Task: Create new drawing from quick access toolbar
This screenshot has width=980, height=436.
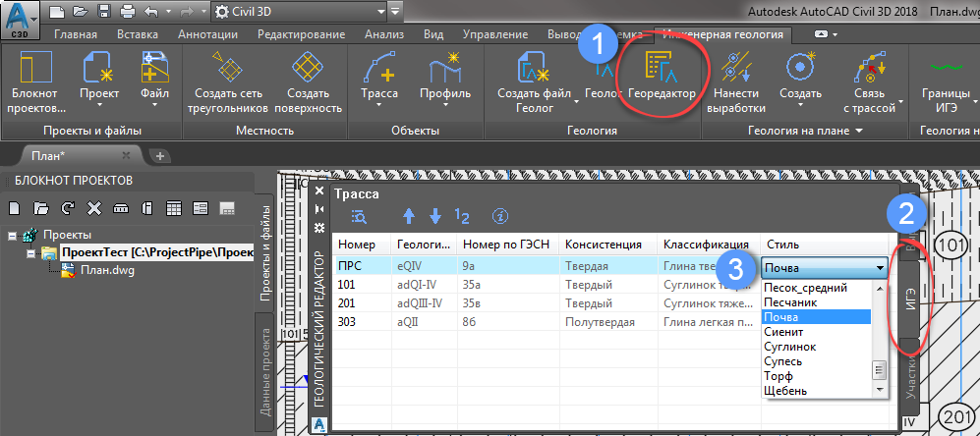Action: click(56, 11)
